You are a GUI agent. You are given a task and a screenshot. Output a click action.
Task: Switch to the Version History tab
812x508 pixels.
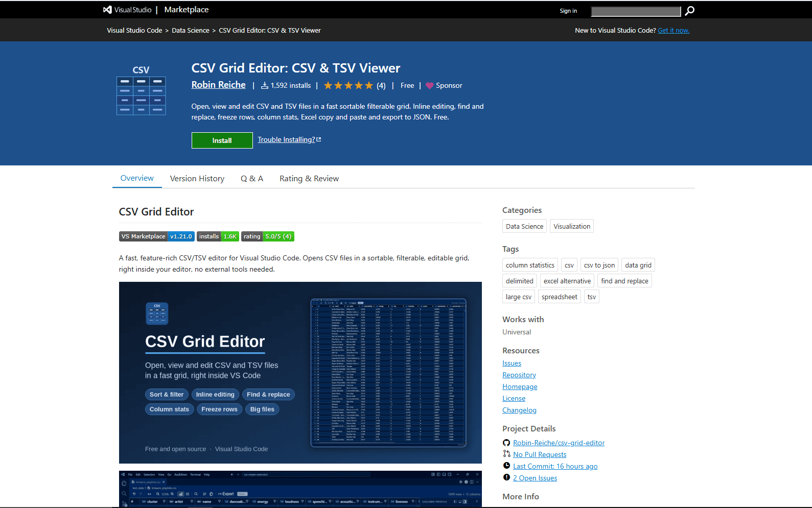[x=197, y=179]
